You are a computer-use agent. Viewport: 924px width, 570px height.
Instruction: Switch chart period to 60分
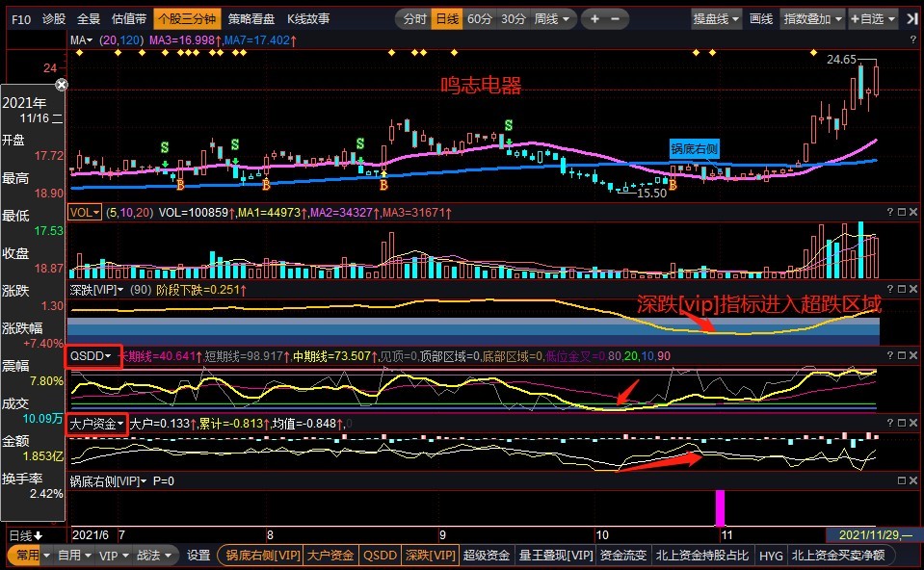[479, 18]
